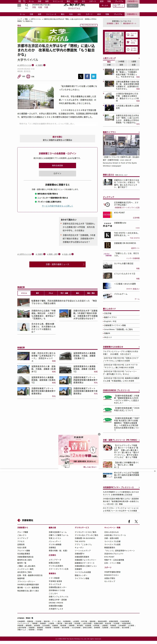Save article with the paperclip 保存 icon
157x644 pixels.
tap(19, 77)
